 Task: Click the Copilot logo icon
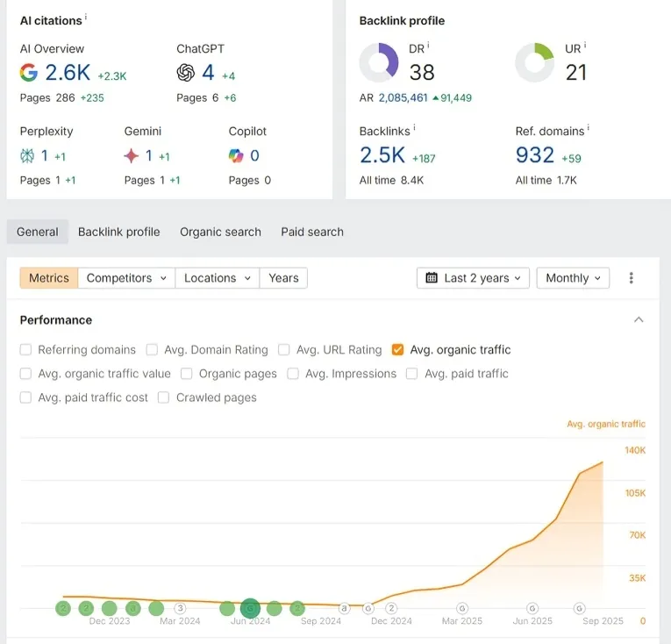(236, 156)
